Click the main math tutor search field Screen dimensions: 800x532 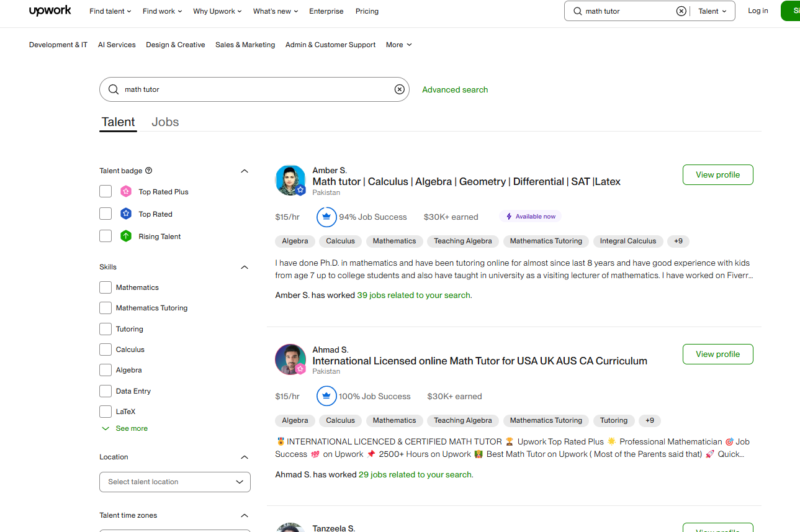[x=254, y=89]
